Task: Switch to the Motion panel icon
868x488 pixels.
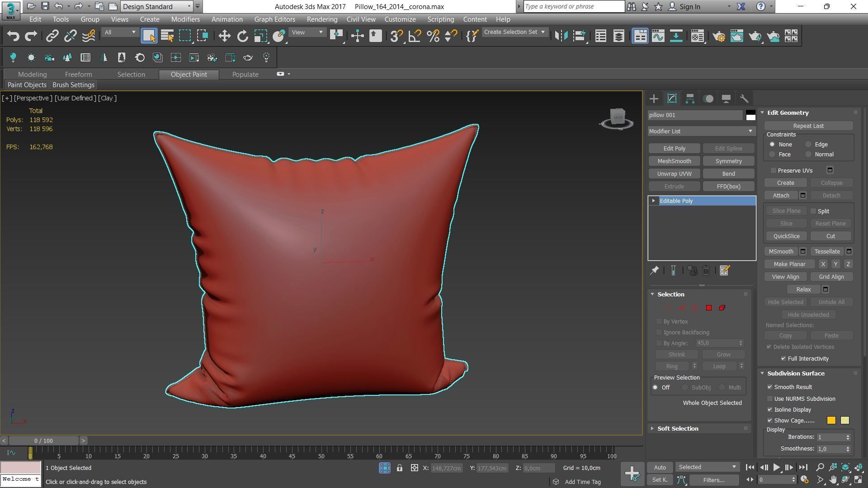Action: coord(708,99)
